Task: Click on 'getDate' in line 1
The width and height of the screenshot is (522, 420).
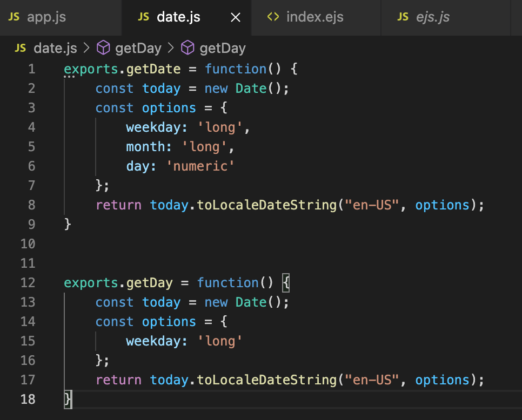Action: tap(153, 69)
